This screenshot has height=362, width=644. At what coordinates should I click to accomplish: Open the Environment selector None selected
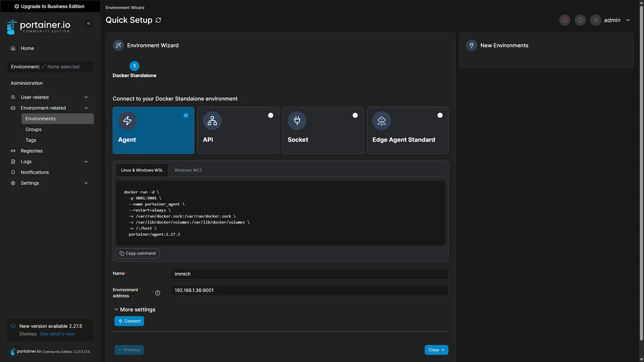point(50,67)
